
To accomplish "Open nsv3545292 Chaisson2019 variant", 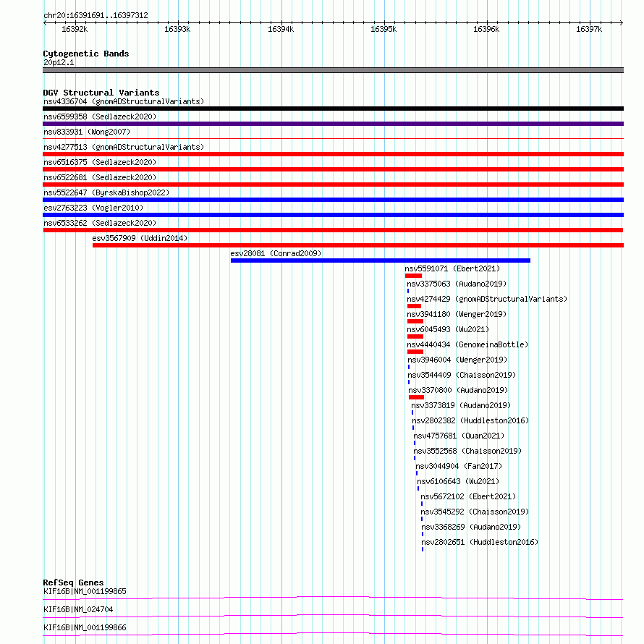I will (x=475, y=512).
